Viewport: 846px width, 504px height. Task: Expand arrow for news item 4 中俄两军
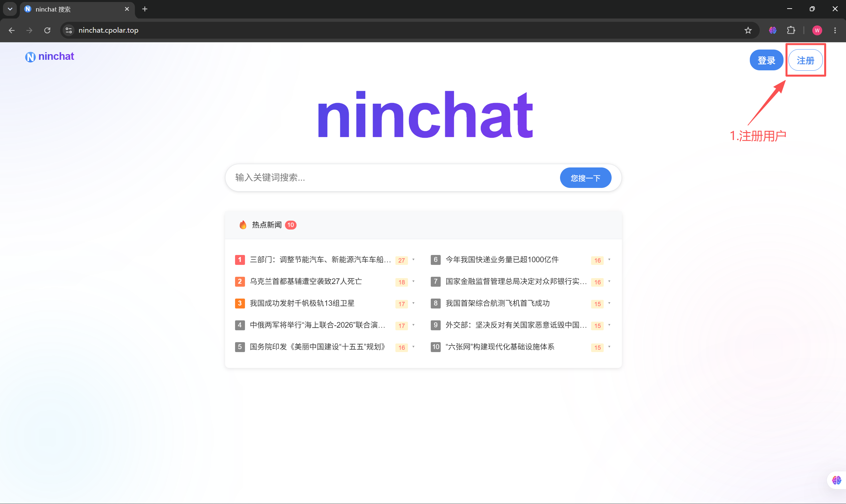[413, 325]
